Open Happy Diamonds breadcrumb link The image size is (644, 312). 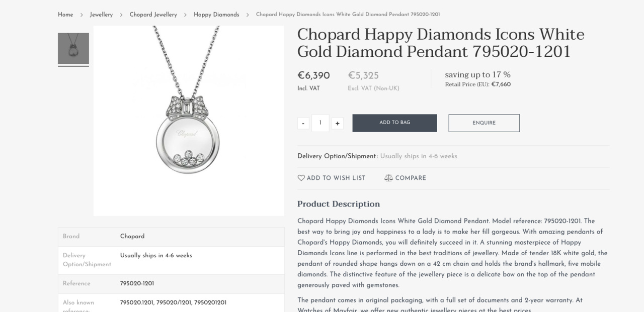point(216,15)
